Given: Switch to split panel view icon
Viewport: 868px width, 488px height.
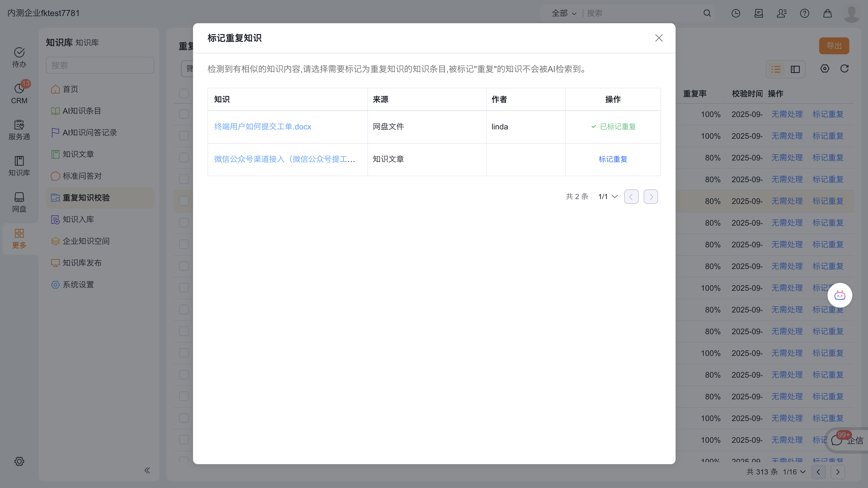Looking at the screenshot, I should click(x=795, y=69).
